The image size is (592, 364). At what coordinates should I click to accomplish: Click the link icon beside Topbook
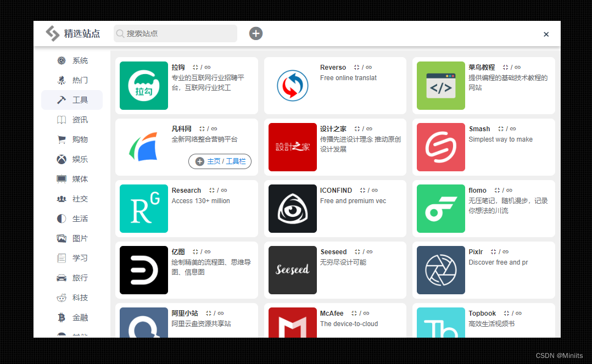pos(519,313)
